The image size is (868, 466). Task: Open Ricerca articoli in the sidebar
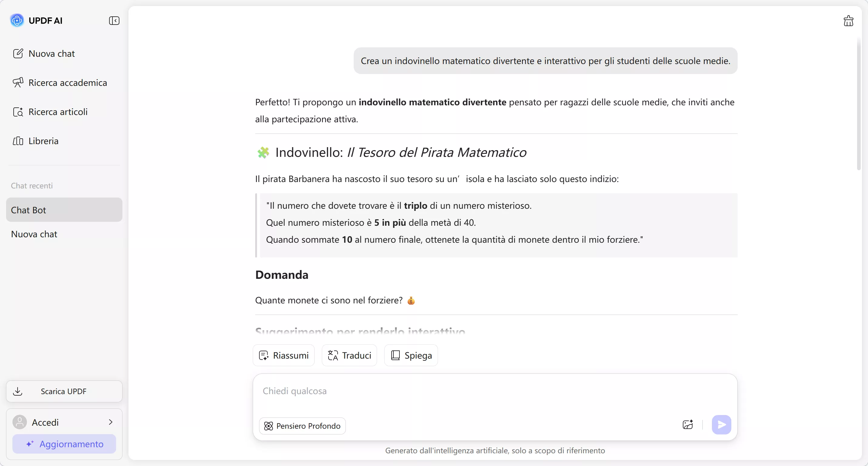[57, 112]
